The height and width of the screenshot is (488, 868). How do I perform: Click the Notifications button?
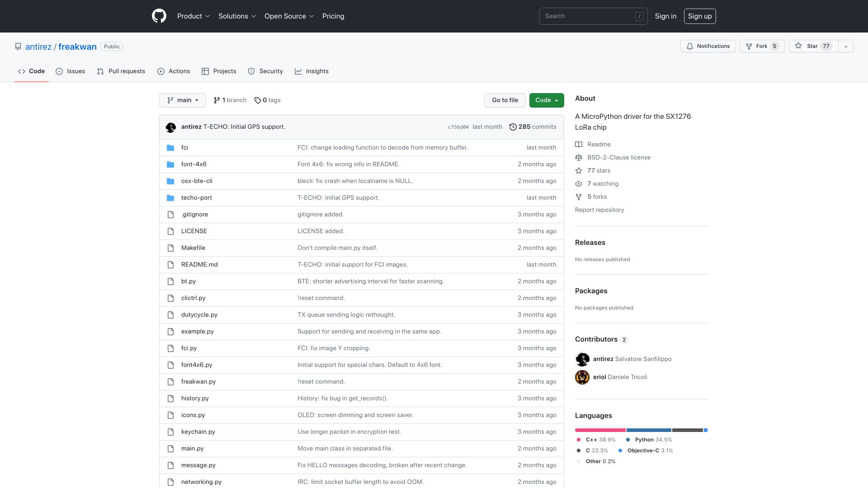[x=708, y=46]
